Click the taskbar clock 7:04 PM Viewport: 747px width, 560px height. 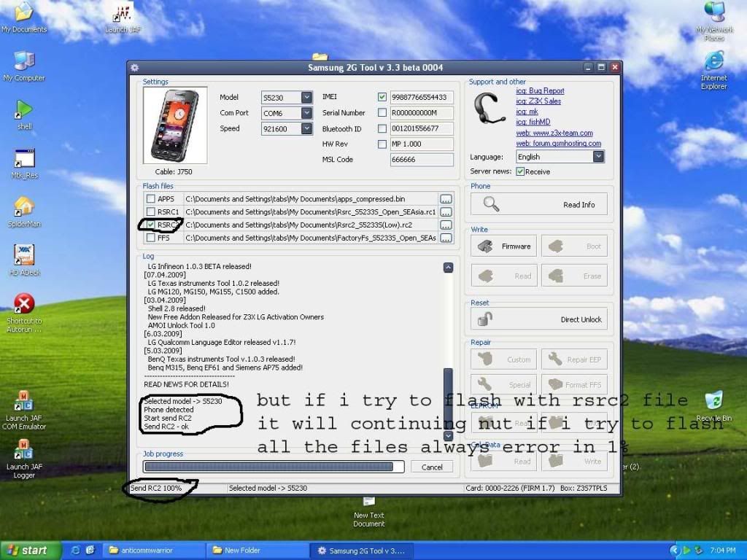[x=723, y=551]
